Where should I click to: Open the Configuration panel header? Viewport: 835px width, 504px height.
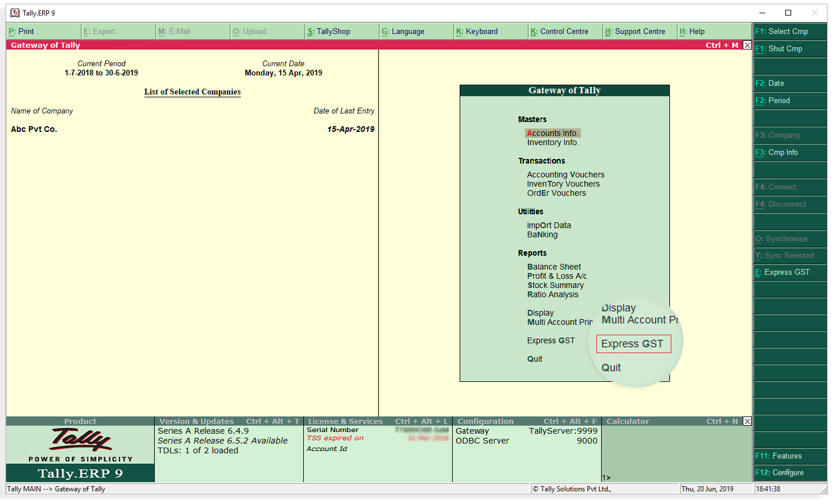pos(527,421)
